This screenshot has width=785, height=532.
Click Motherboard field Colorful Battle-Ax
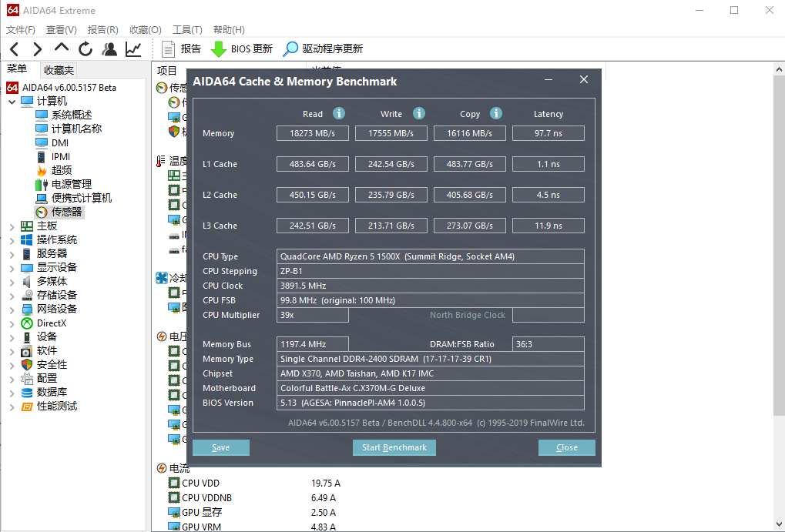click(431, 388)
